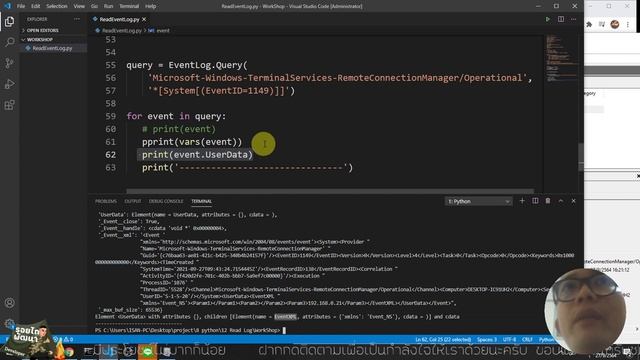Viewport: 640px width, 360px height.
Task: Change indentation via 'Spaces: 3' status item
Action: (x=487, y=340)
